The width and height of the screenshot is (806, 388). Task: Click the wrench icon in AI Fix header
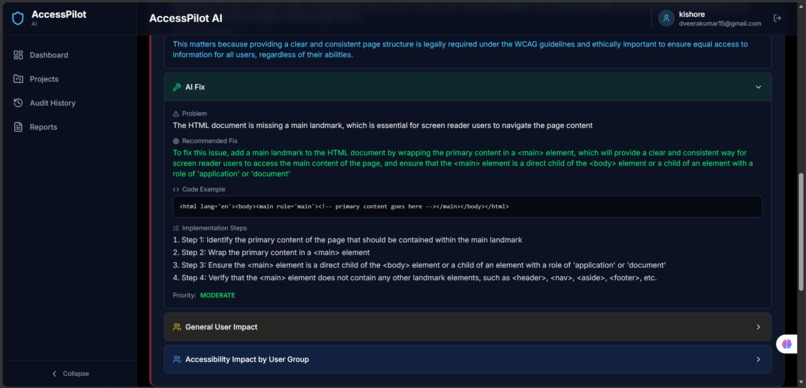[177, 87]
